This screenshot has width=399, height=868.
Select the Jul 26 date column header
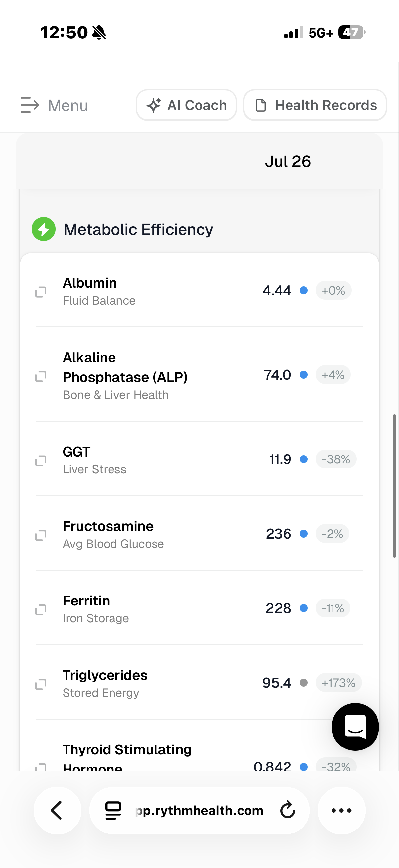pos(288,162)
